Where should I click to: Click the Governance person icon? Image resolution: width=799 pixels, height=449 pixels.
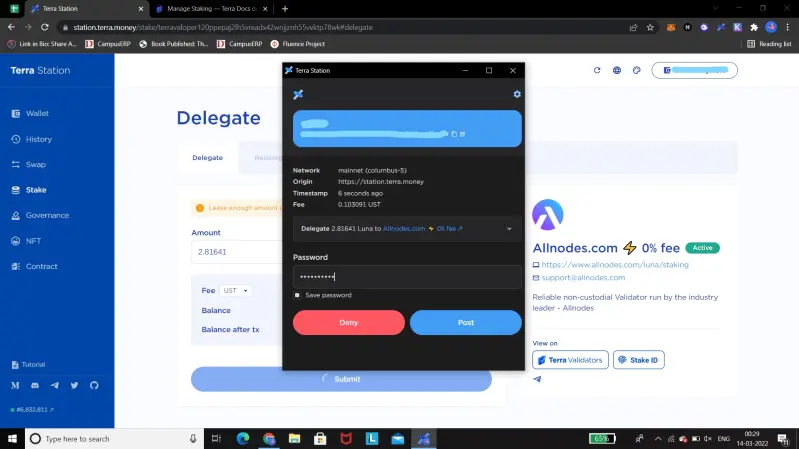point(16,216)
